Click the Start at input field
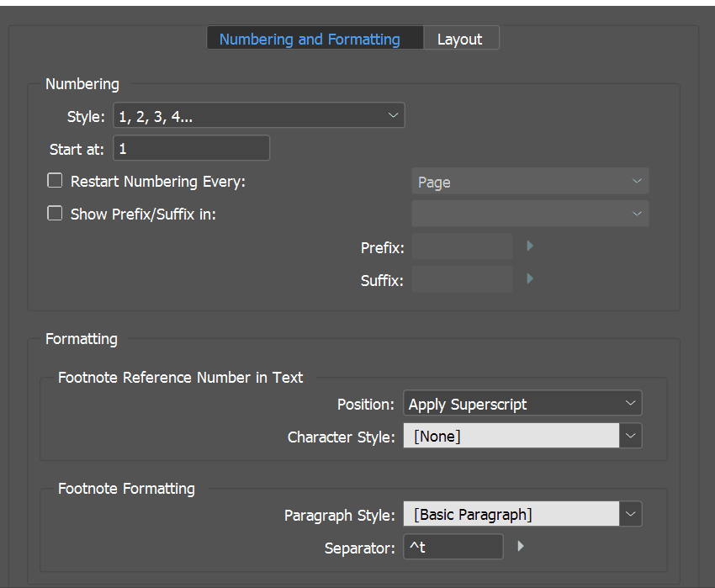The width and height of the screenshot is (715, 588). pos(191,149)
